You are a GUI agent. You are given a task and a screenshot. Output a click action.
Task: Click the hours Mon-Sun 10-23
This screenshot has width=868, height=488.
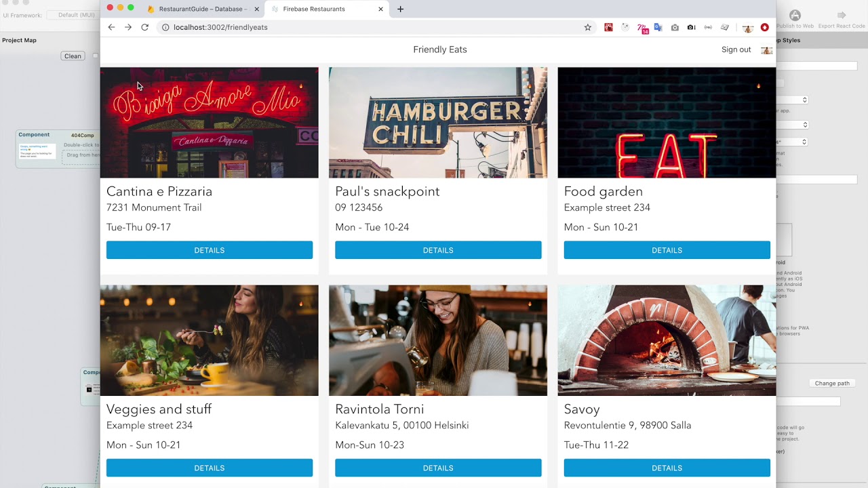pos(370,445)
